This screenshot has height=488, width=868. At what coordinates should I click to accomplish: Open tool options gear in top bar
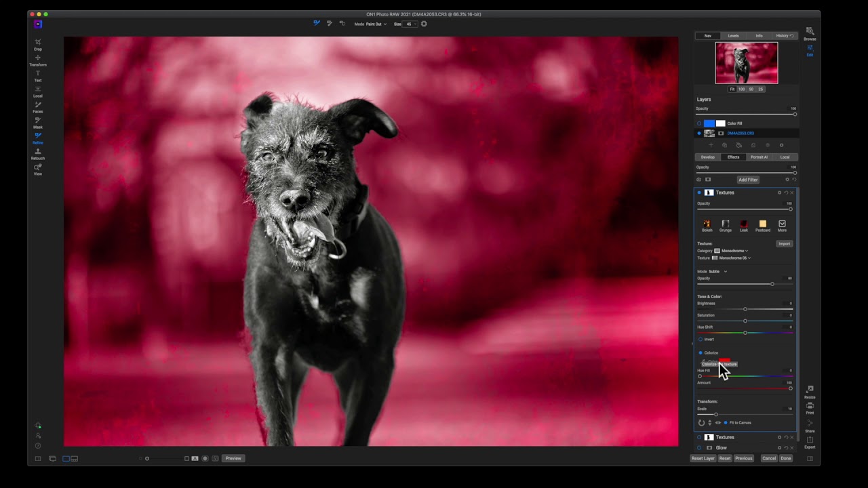coord(424,24)
